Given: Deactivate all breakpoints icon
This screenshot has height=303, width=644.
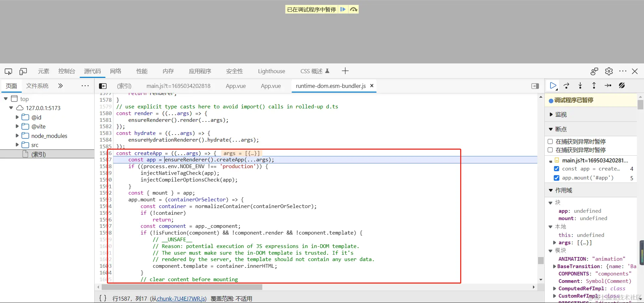Looking at the screenshot, I should coord(622,86).
